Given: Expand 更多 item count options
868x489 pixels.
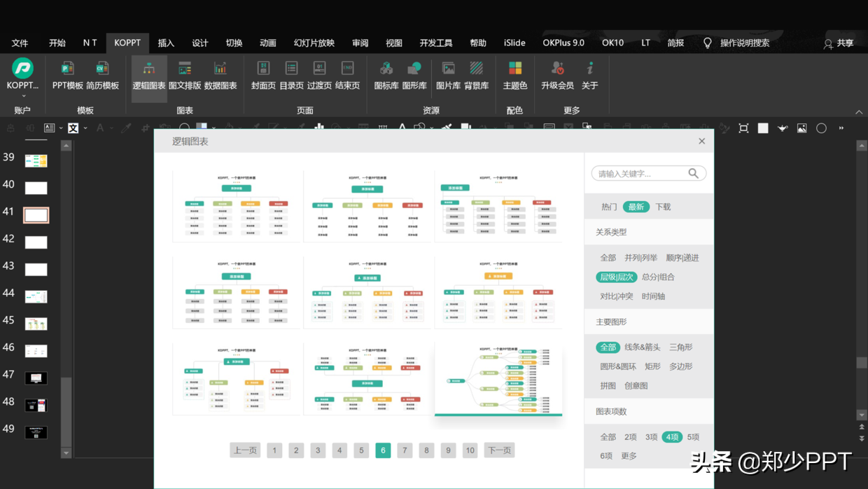Looking at the screenshot, I should point(629,456).
